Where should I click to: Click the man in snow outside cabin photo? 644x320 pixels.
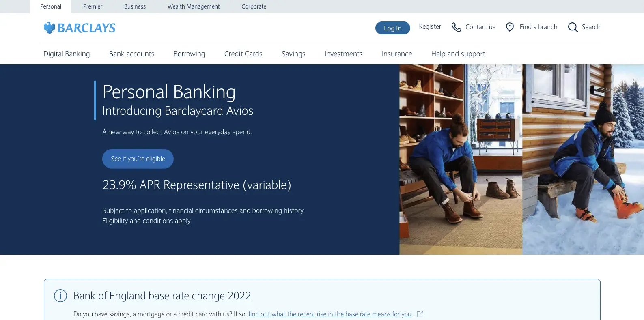click(583, 159)
